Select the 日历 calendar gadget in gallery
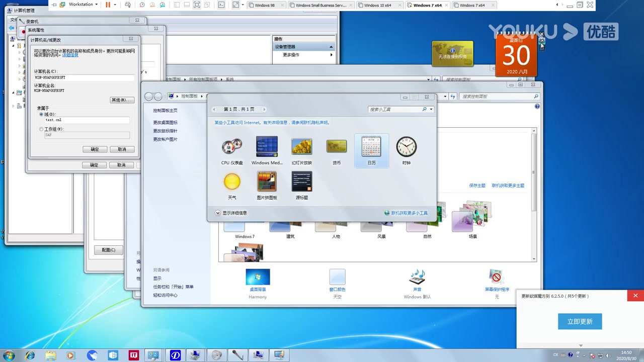This screenshot has width=644, height=362. click(371, 151)
